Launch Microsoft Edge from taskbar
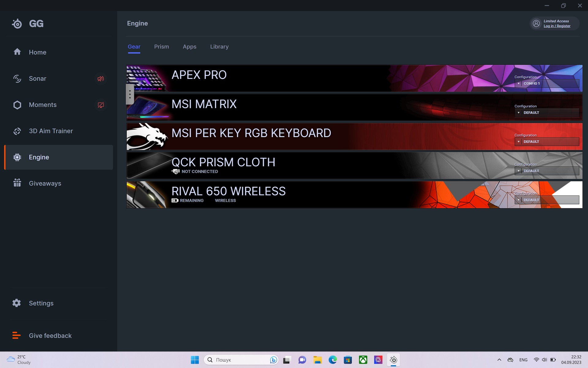 [x=333, y=360]
